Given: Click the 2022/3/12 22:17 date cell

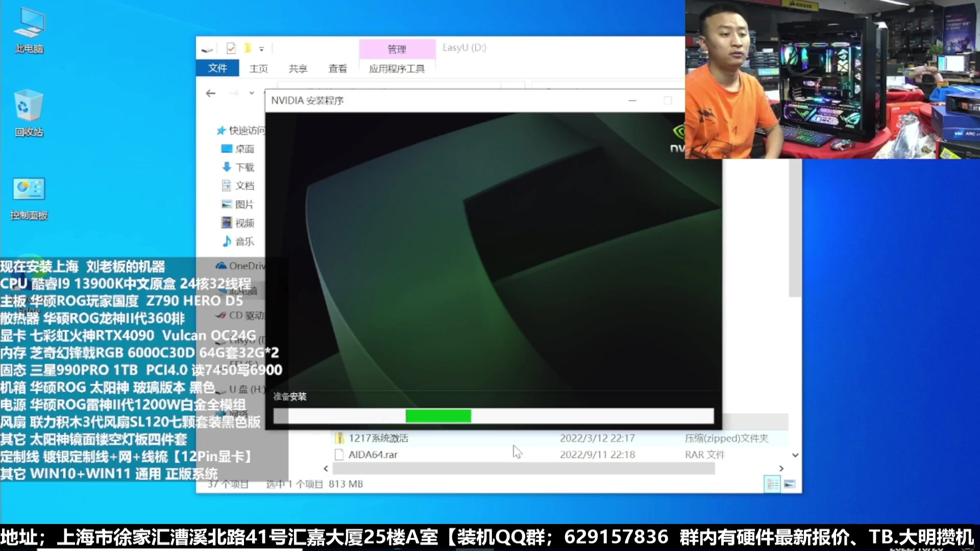Looking at the screenshot, I should pos(597,438).
